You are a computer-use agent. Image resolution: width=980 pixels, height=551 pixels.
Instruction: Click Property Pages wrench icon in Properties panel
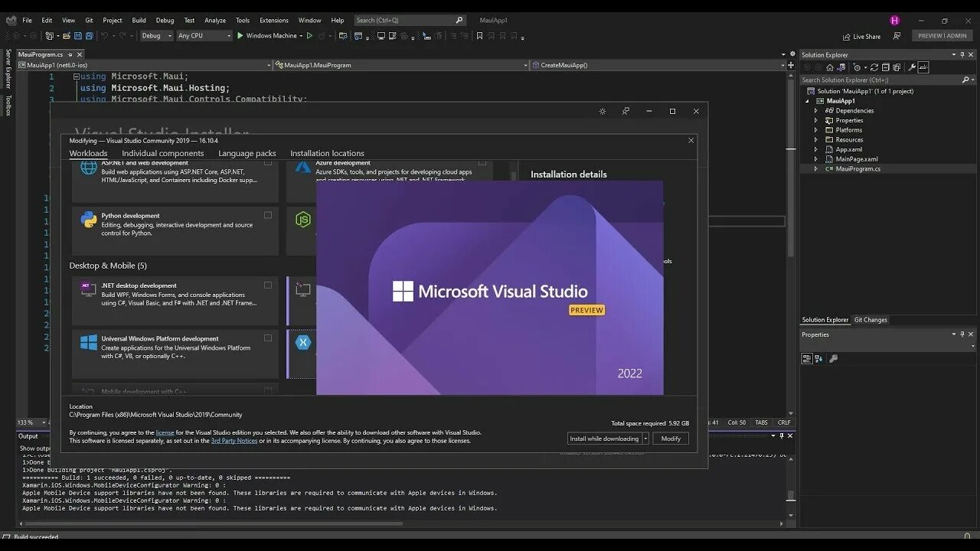(834, 358)
